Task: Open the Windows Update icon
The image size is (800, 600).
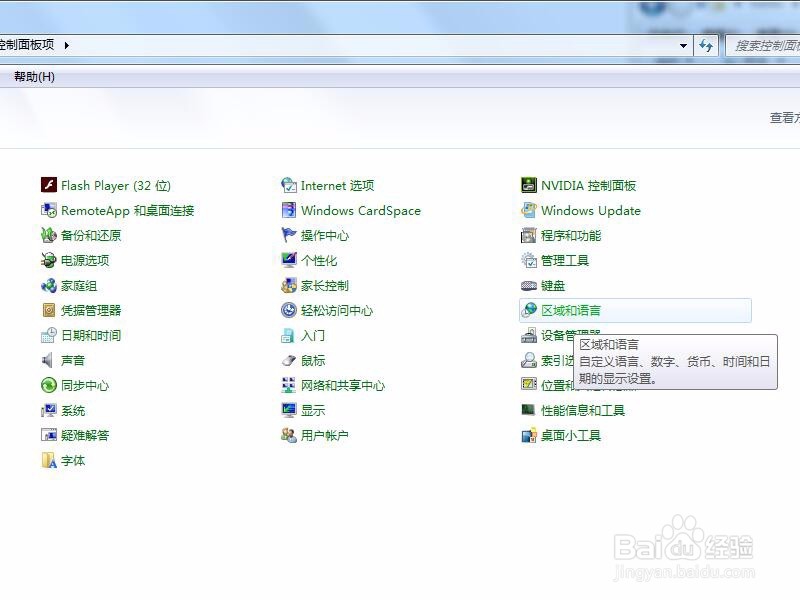Action: [x=529, y=210]
